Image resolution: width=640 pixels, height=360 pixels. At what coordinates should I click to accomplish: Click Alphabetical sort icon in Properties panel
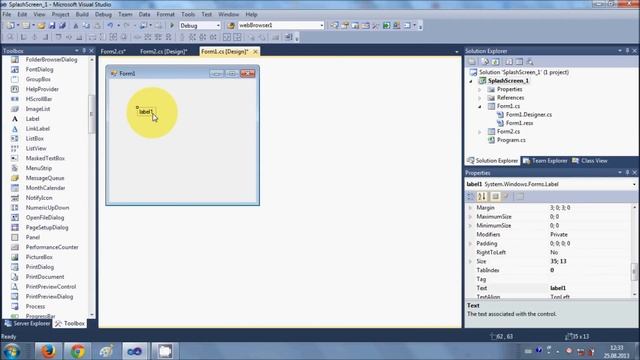(482, 196)
